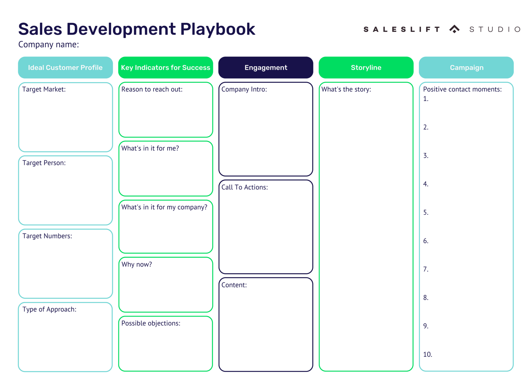Select the Storyline column header

click(366, 67)
